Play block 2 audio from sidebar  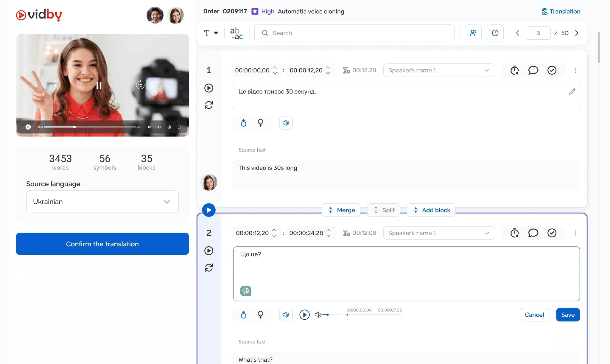pyautogui.click(x=209, y=251)
